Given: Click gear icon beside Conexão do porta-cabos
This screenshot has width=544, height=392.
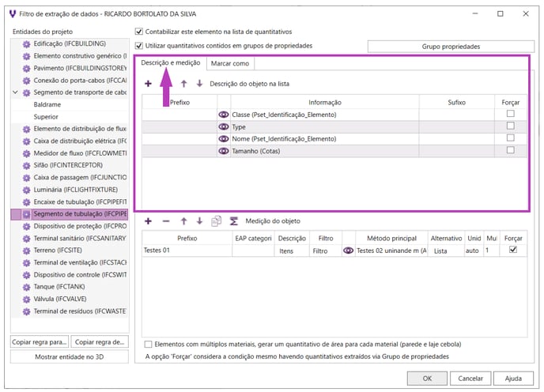Looking at the screenshot, I should tap(26, 81).
